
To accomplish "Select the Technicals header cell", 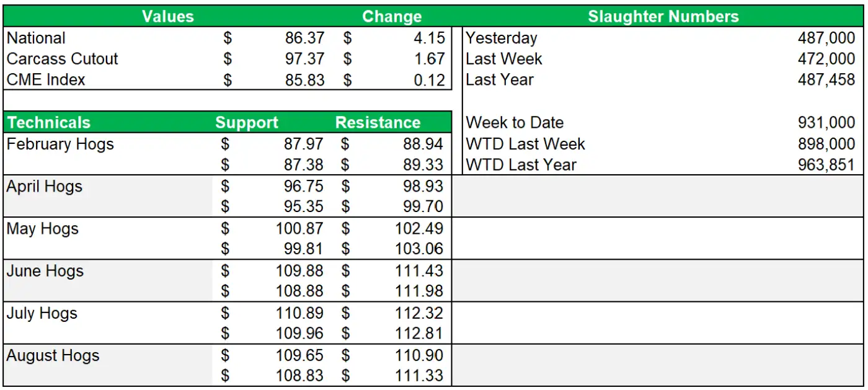I will coord(49,123).
